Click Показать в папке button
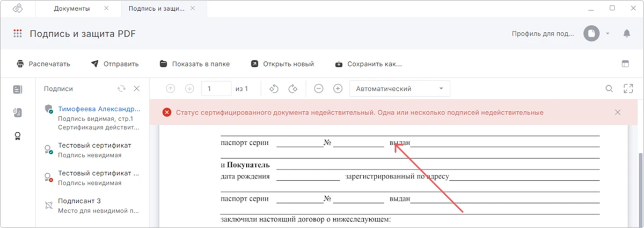 [x=194, y=64]
